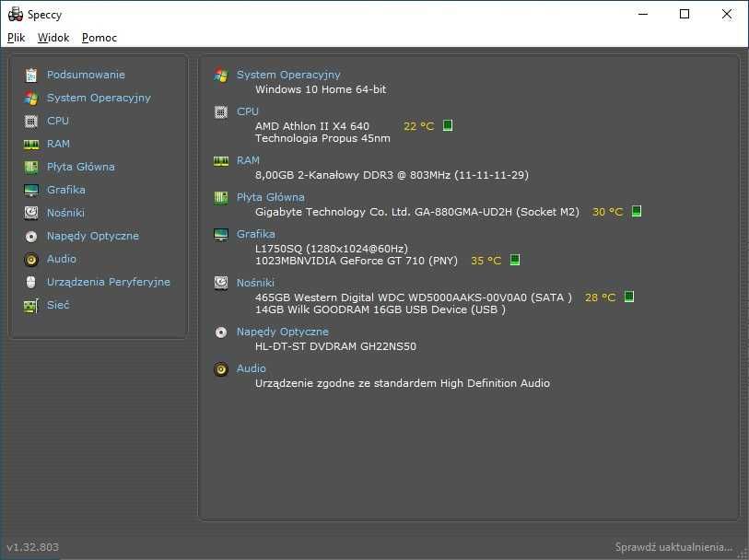Click the CPU temperature value 22 °C
Viewport: 749px width, 560px height.
coord(418,126)
